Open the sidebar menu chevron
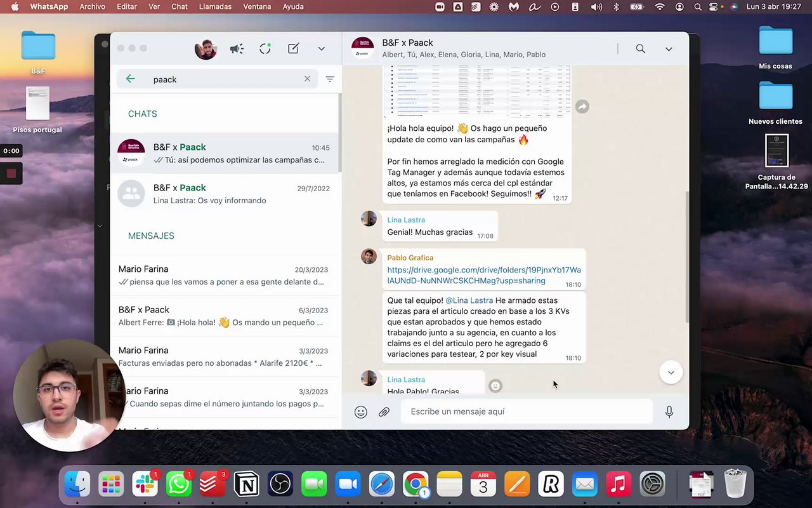This screenshot has height=508, width=812. [322, 49]
